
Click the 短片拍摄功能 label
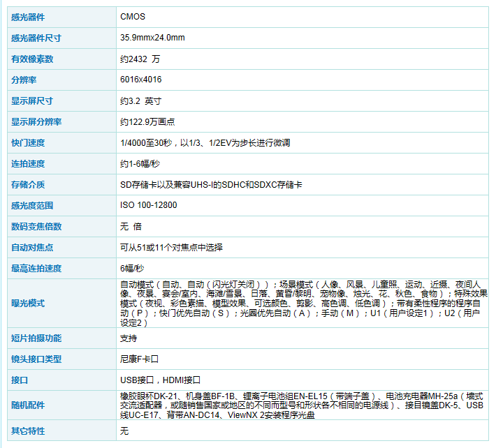36,338
